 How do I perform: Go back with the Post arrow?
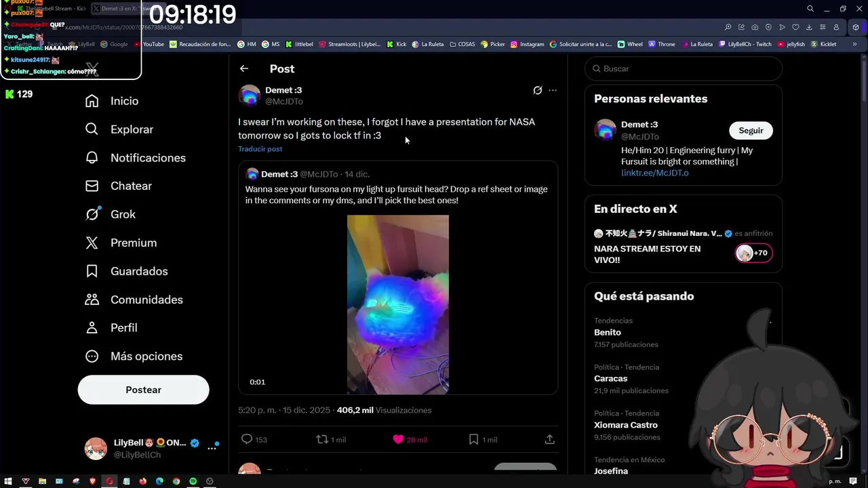[x=244, y=68]
